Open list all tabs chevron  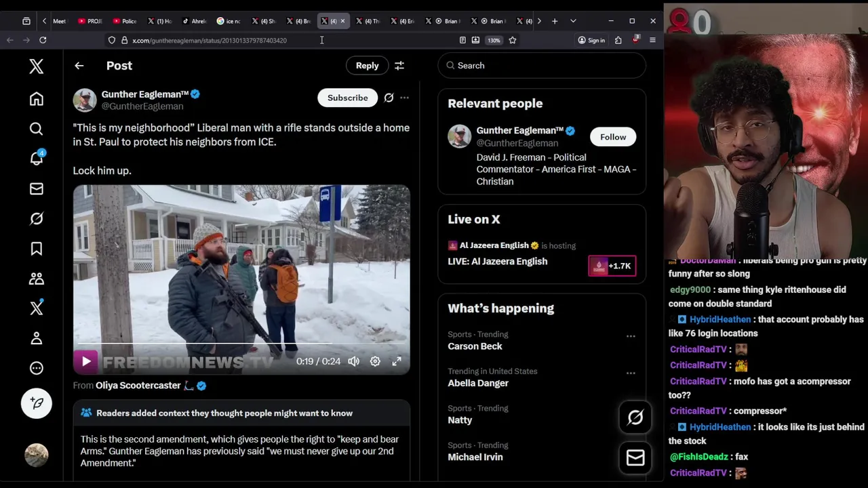coord(573,21)
